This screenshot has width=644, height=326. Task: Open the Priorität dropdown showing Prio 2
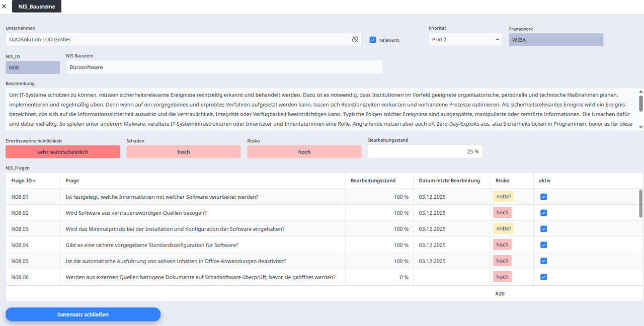(465, 39)
